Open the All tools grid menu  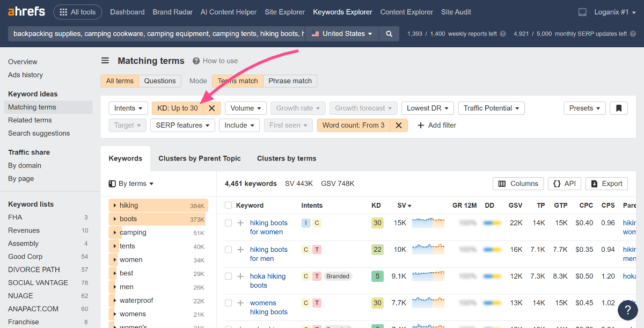(x=78, y=12)
